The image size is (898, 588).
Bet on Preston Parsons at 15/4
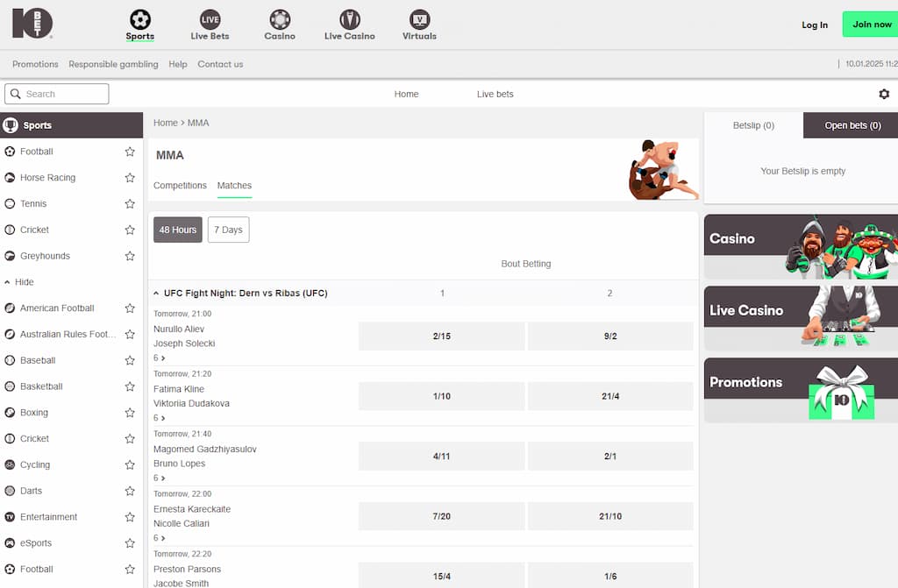click(x=442, y=576)
